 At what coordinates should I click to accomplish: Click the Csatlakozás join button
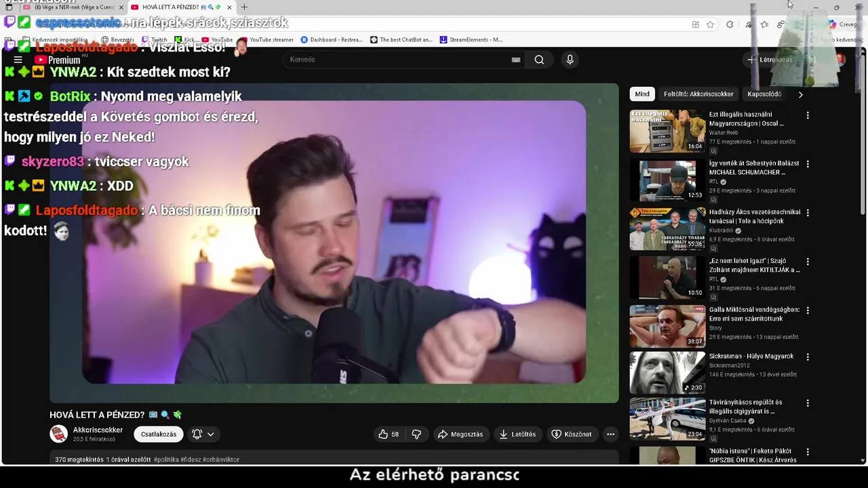159,434
